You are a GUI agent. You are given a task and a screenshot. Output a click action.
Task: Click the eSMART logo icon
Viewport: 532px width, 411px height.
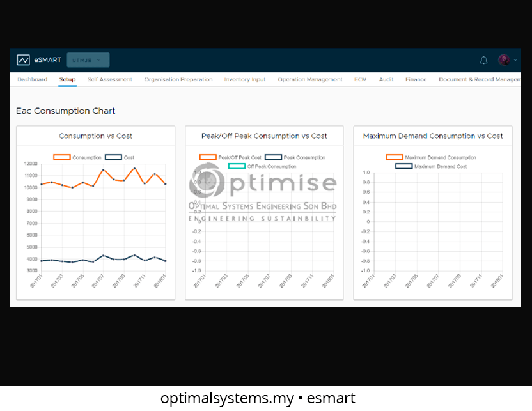pos(23,60)
